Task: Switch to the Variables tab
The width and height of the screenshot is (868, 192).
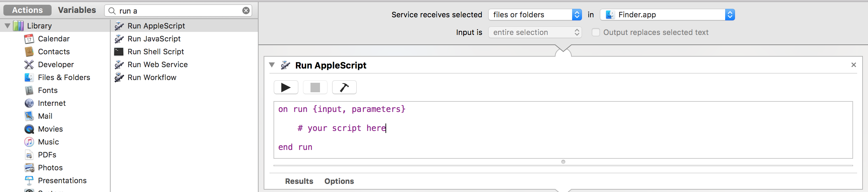Action: coord(77,10)
